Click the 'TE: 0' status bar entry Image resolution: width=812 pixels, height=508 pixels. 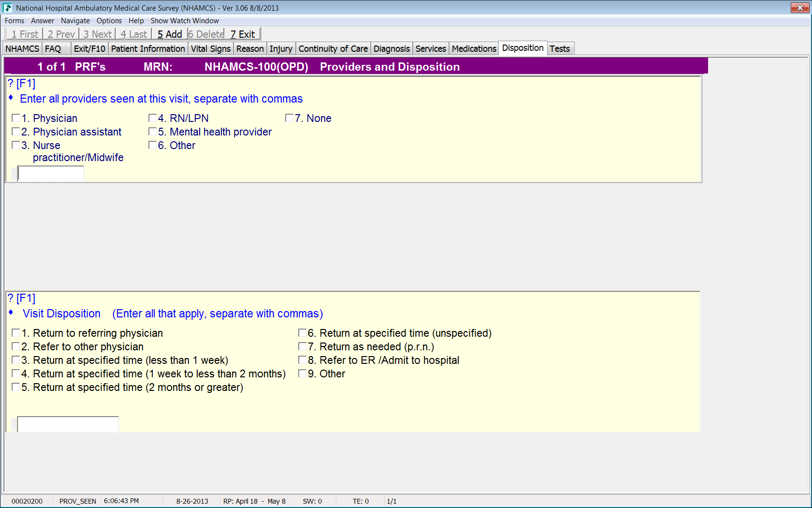361,501
